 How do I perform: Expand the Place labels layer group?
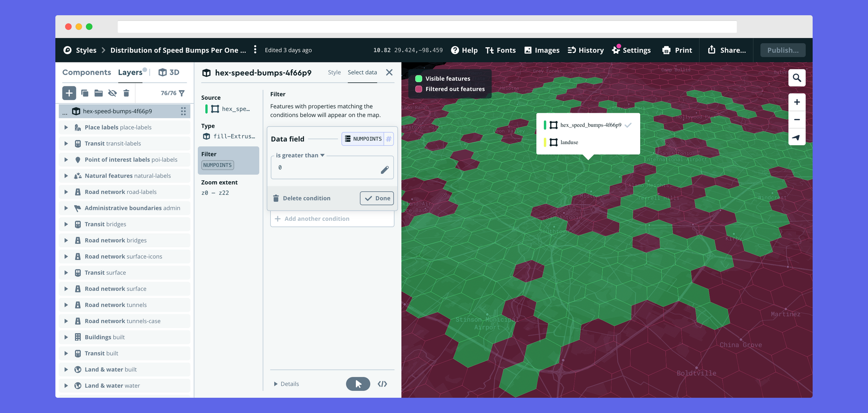66,128
